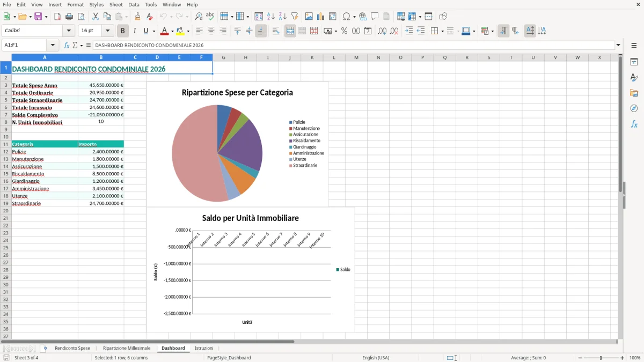The image size is (644, 362).
Task: Insert a hyperlink
Action: [x=363, y=17]
